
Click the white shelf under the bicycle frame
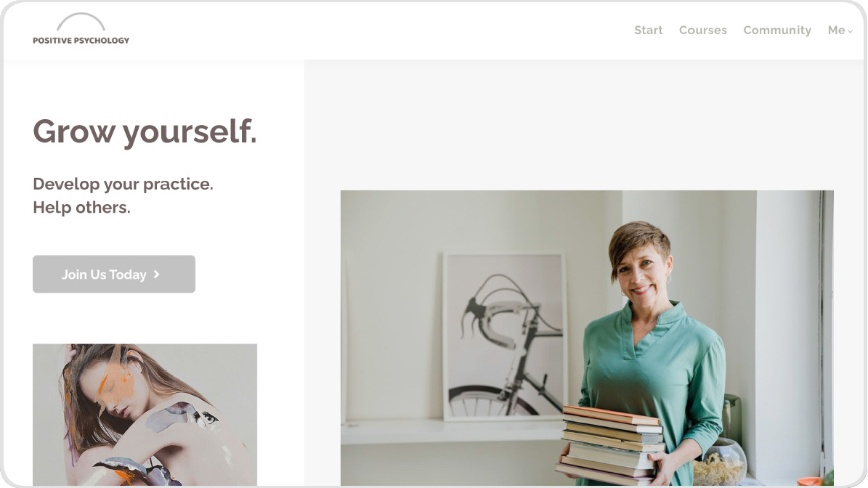(x=451, y=431)
